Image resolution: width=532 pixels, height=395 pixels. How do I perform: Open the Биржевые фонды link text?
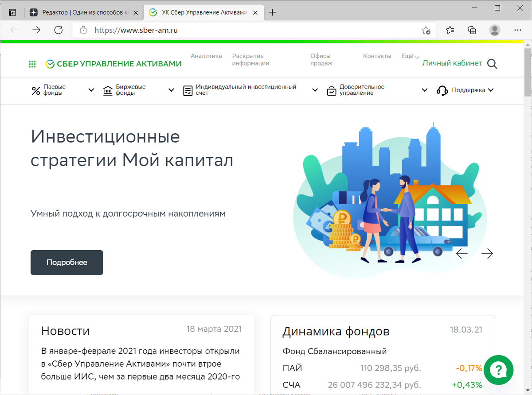pyautogui.click(x=131, y=90)
